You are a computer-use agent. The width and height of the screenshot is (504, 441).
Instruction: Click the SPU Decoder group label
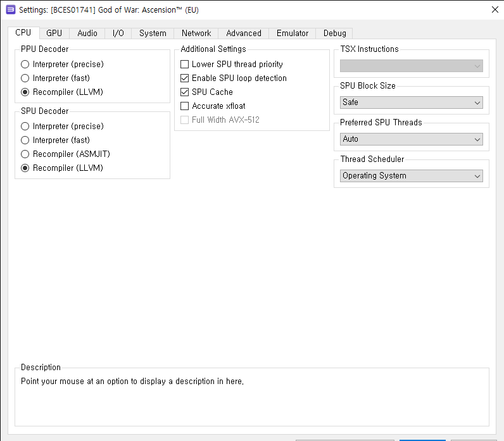click(45, 111)
